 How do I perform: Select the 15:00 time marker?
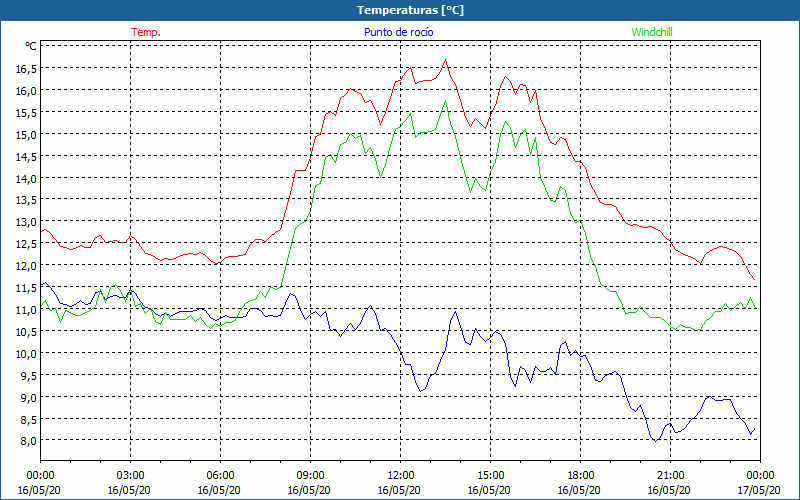tap(490, 475)
